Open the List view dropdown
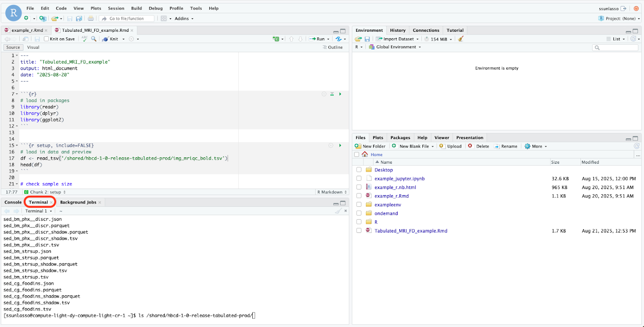The image size is (644, 327). click(x=615, y=39)
